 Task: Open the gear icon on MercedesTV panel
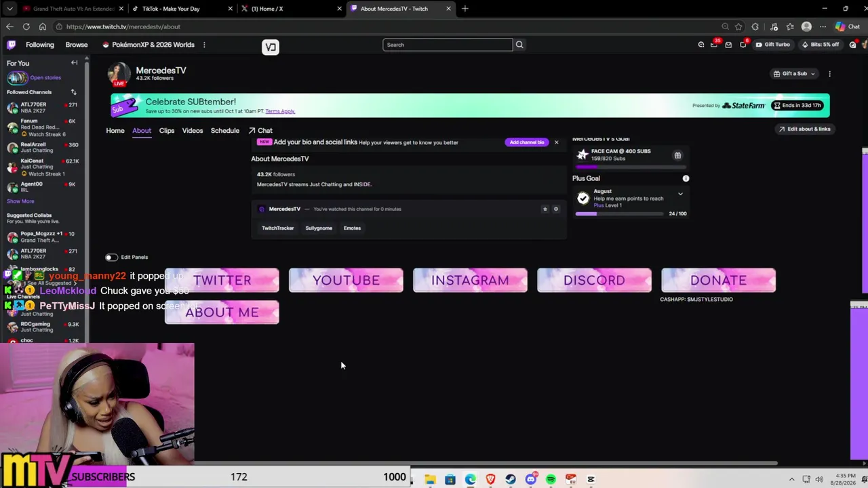(556, 209)
